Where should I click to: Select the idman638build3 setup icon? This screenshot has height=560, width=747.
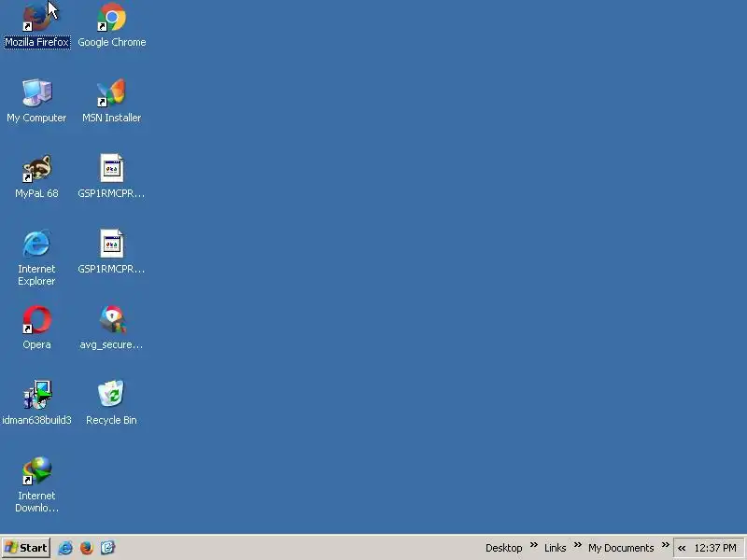point(36,403)
